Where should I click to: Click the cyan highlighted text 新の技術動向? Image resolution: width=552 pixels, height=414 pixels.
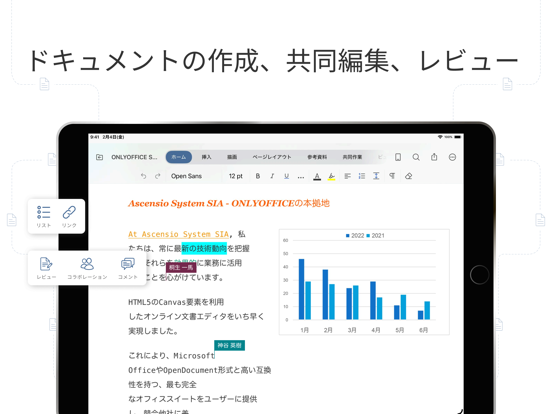click(x=204, y=249)
